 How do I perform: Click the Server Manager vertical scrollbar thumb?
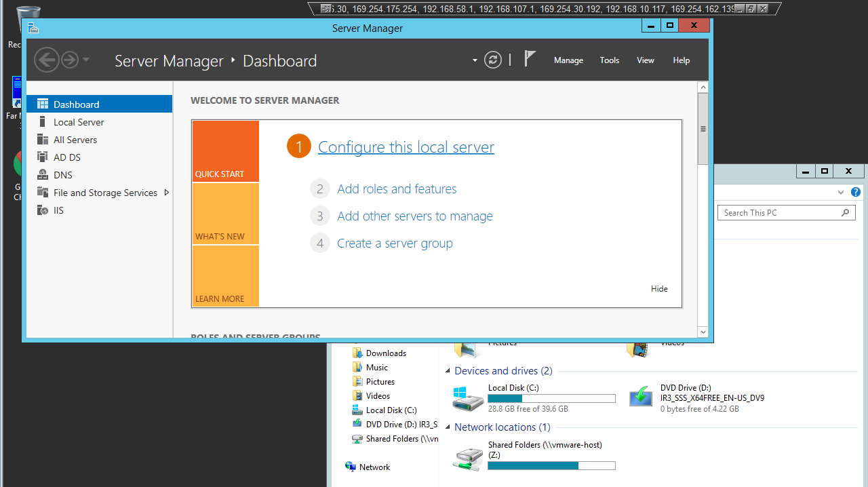(703, 129)
